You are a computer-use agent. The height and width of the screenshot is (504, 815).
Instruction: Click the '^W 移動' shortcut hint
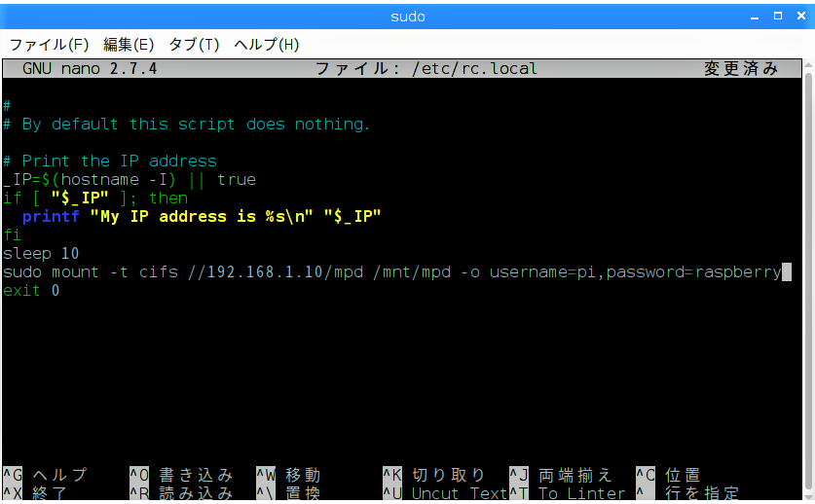(288, 475)
